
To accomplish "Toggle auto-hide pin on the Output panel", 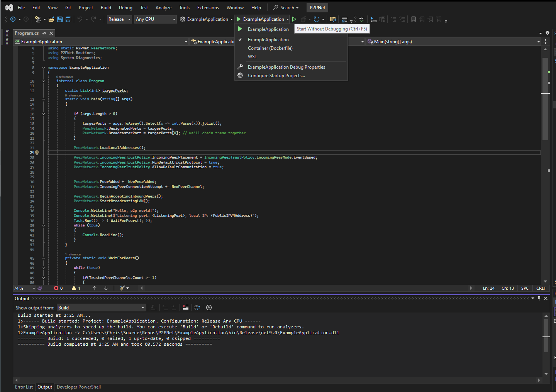I will 539,298.
